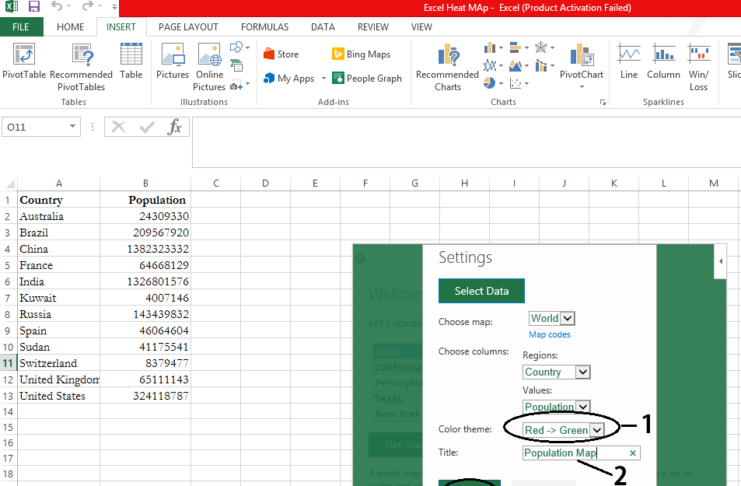Screen dimensions: 741x486
Task: Open the Regions Country dropdown
Action: [x=583, y=372]
